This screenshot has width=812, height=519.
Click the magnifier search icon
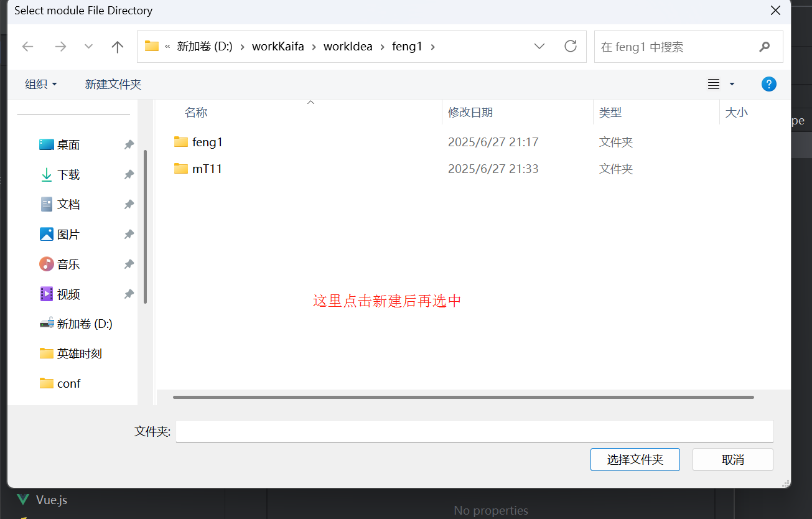765,47
